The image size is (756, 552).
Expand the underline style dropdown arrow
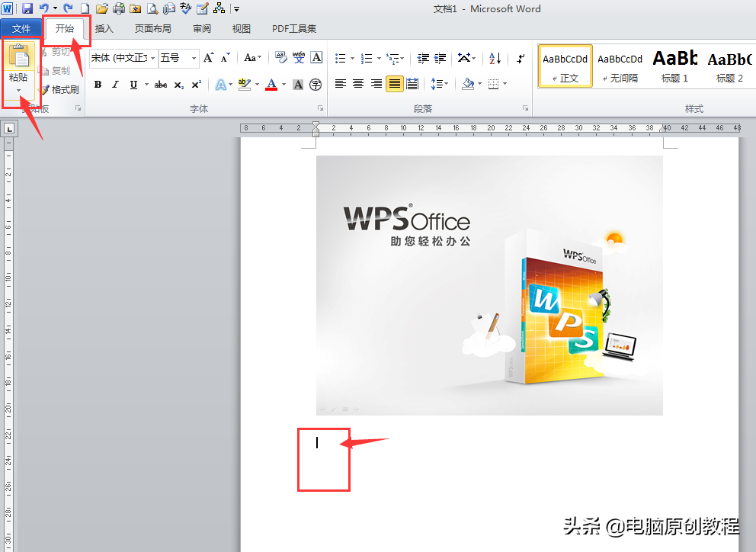[x=146, y=85]
